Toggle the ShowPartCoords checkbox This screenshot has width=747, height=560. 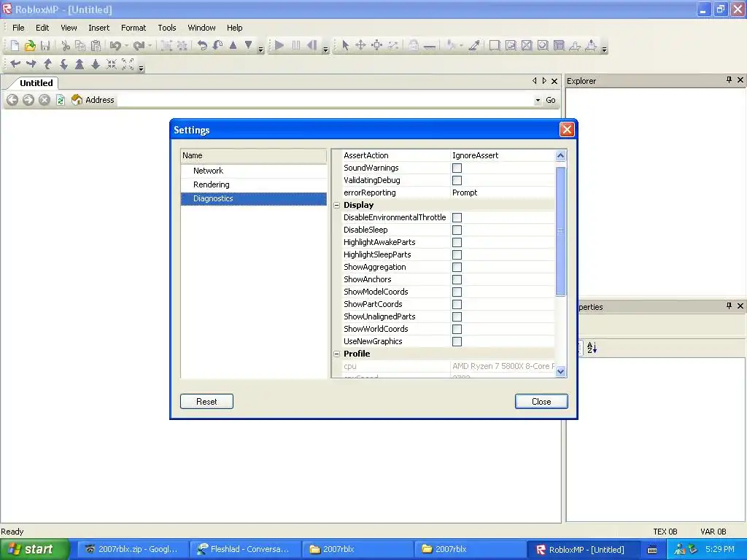457,304
